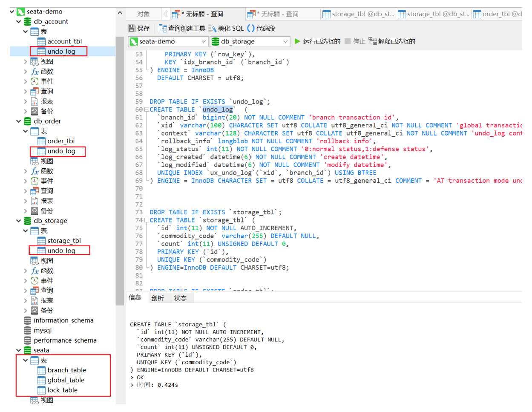The image size is (532, 412).
Task: Click the mysql database icon
Action: coord(27,330)
